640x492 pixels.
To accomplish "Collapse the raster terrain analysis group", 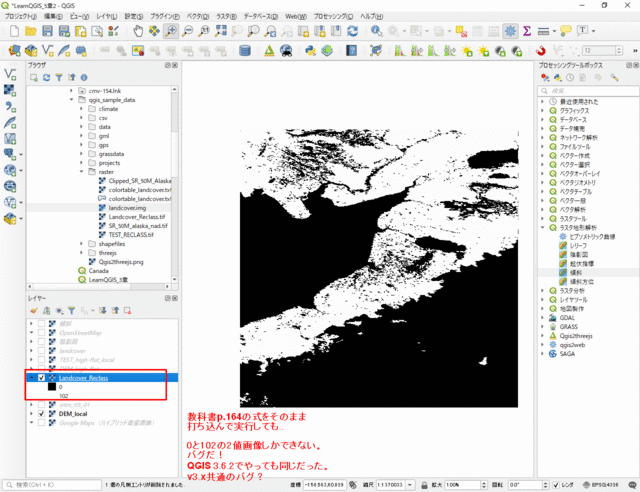I will coord(542,227).
